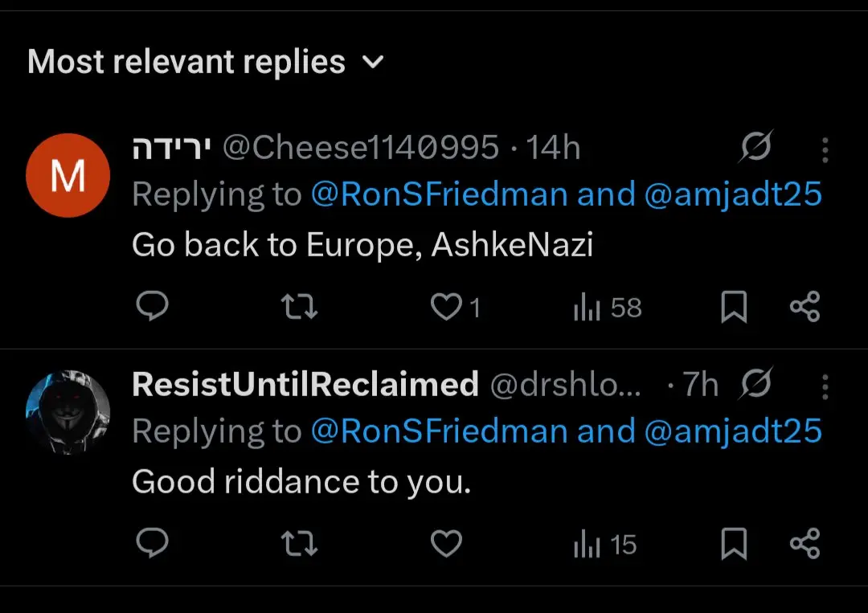
Task: Open the @Cheese1140995 profile handle
Action: coord(360,148)
